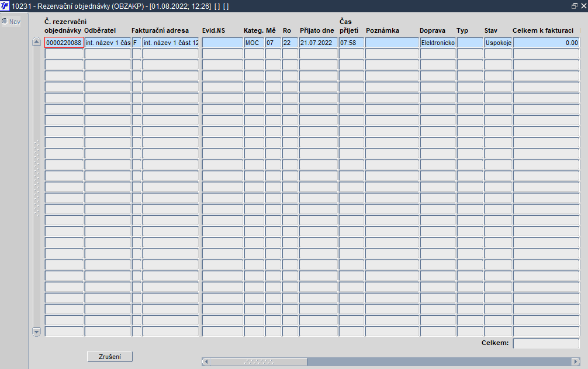The width and height of the screenshot is (588, 369).
Task: Select the Nav radio button
Action: 5,22
